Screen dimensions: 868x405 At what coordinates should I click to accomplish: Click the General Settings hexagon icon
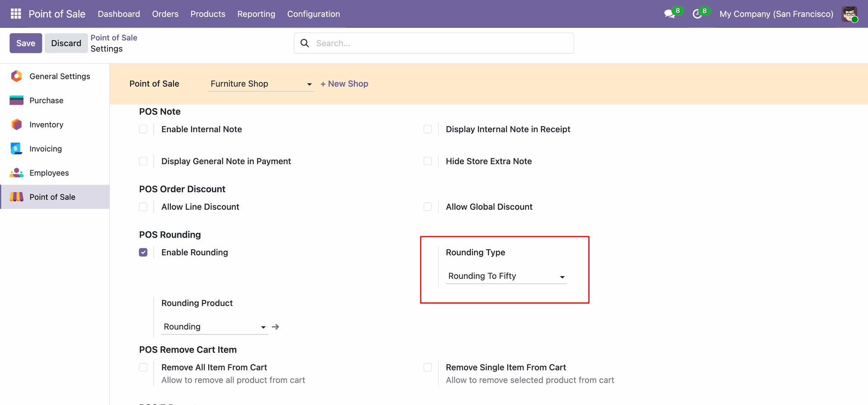17,76
